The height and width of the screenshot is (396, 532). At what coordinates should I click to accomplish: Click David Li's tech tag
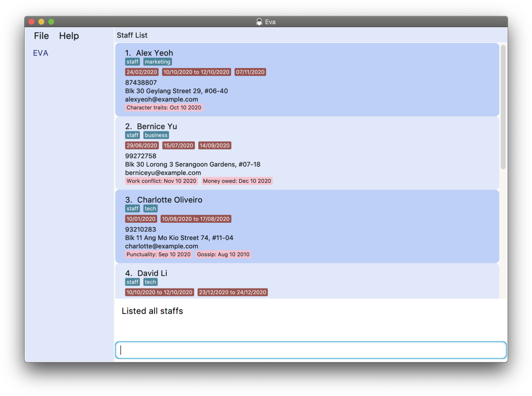(150, 282)
